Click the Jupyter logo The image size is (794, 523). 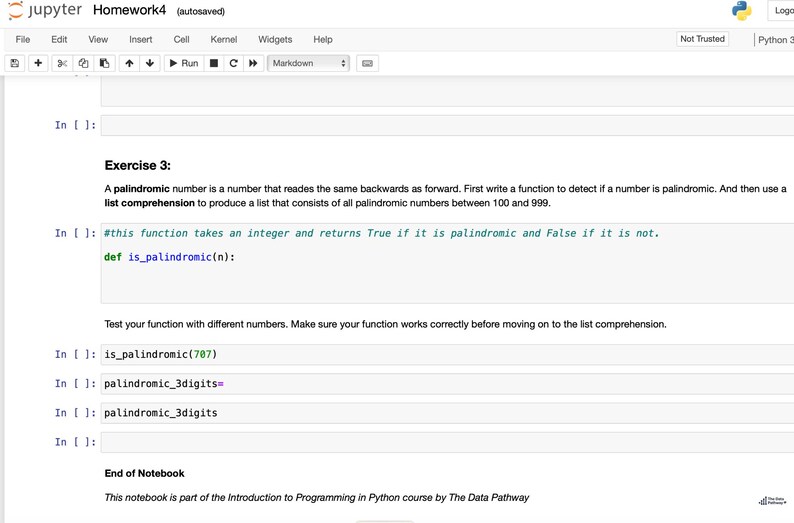pos(45,11)
